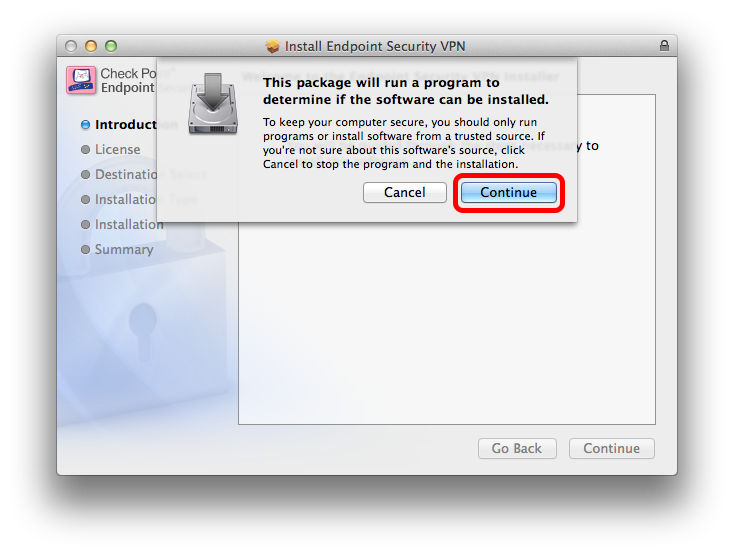Click the yellow minimize window button

coord(91,46)
